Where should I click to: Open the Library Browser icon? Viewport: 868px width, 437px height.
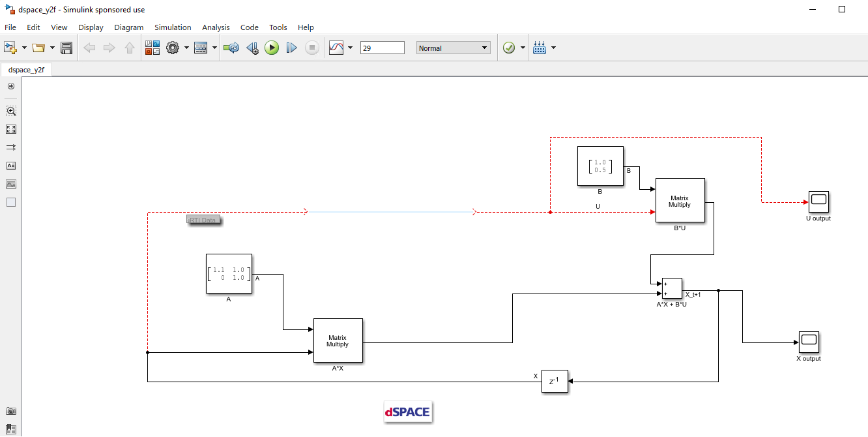click(x=152, y=48)
